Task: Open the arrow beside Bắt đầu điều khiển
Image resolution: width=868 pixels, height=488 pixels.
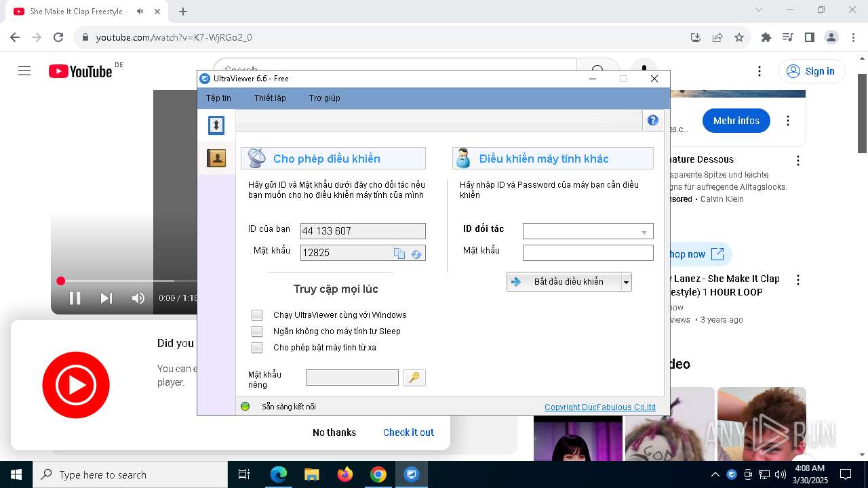Action: (627, 282)
